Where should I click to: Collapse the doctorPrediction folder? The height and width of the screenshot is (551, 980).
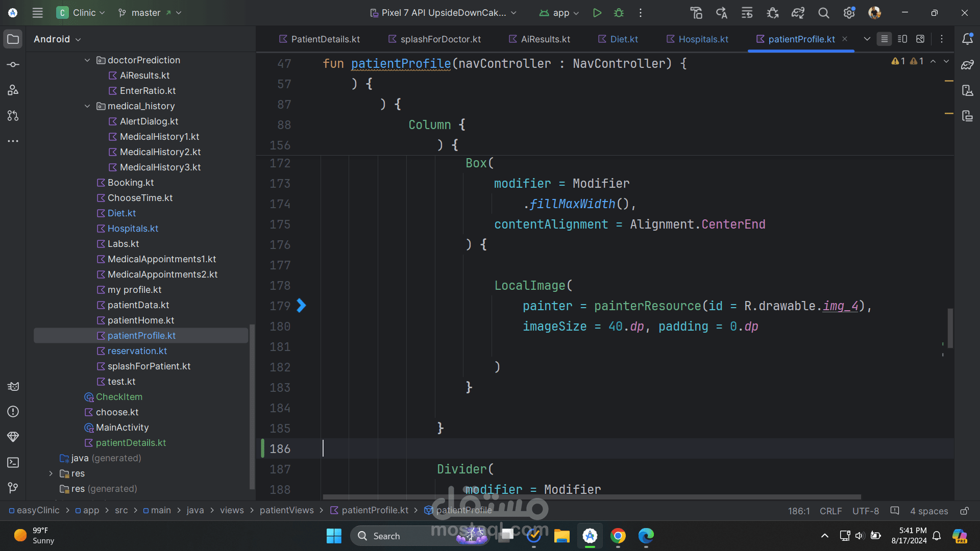click(x=87, y=60)
